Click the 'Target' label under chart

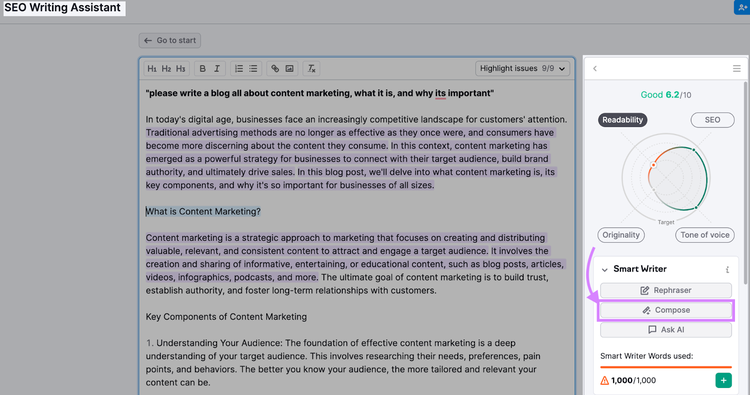[666, 222]
